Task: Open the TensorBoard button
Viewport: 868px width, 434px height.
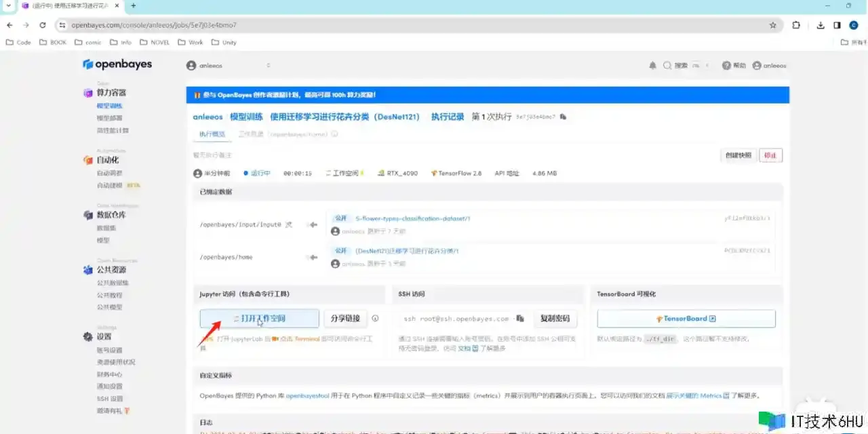Action: click(686, 319)
